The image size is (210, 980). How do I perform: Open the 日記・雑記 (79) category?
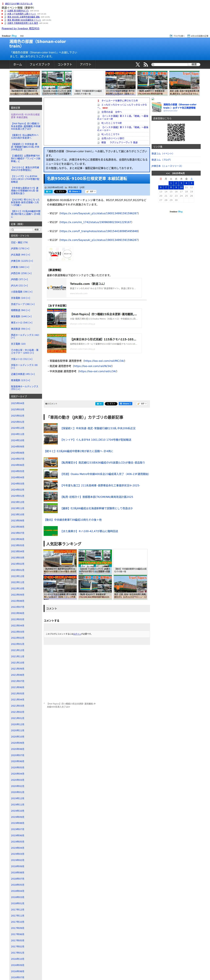[x=19, y=242]
